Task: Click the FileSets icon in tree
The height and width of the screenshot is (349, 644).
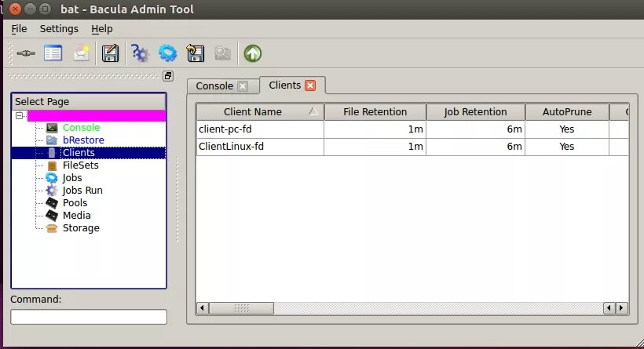Action: tap(52, 165)
